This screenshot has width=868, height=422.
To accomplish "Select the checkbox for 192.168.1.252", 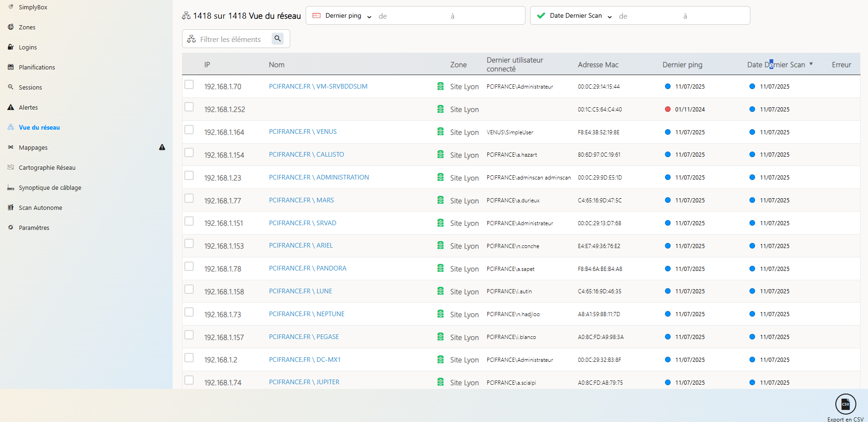I will (189, 107).
